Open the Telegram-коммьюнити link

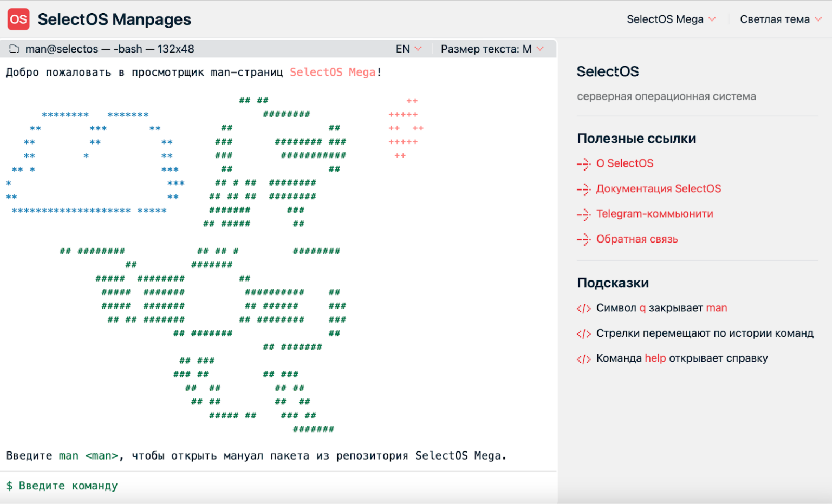click(654, 214)
